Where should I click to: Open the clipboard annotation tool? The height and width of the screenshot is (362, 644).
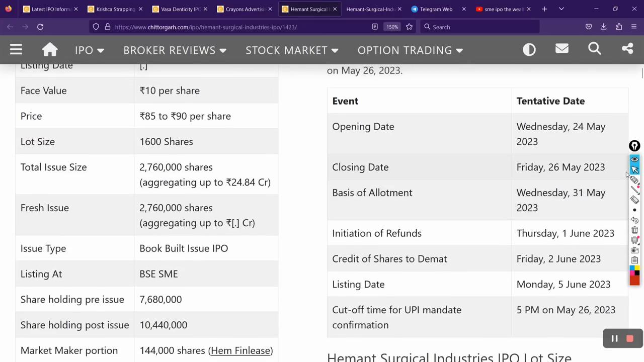coord(634,260)
